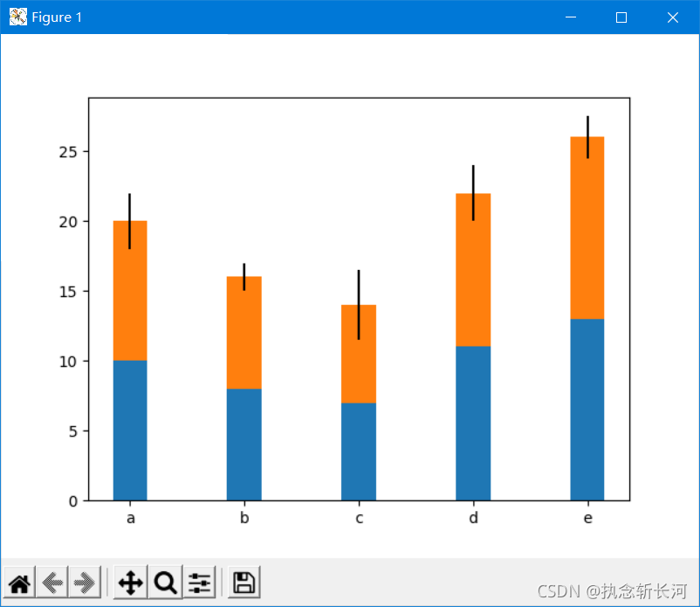Click the blue segment of bar e
The width and height of the screenshot is (700, 607).
tap(587, 410)
